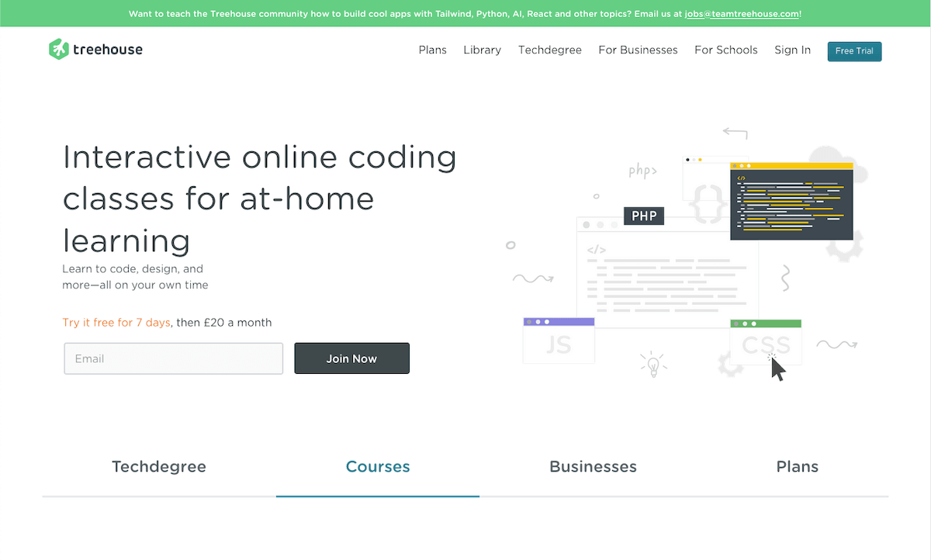Open For Schools navigation link
This screenshot has height=560, width=931.
[x=725, y=50]
